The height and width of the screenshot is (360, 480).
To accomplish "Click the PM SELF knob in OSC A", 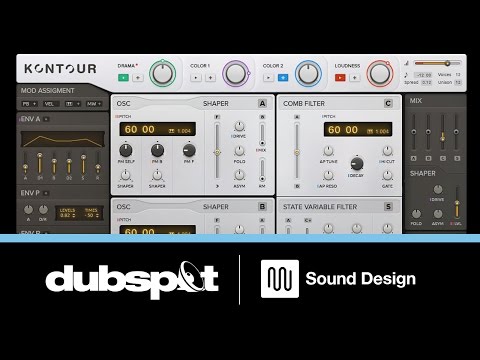I will [x=126, y=151].
